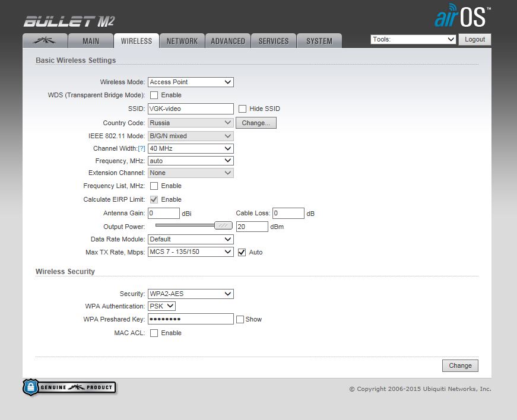This screenshot has width=517, height=420.
Task: Click the Antenna Gain input field
Action: [164, 213]
